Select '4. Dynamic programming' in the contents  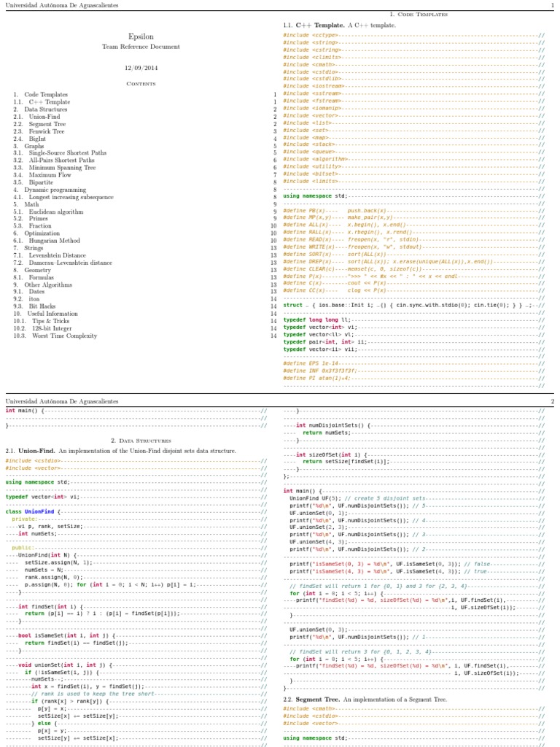50,190
